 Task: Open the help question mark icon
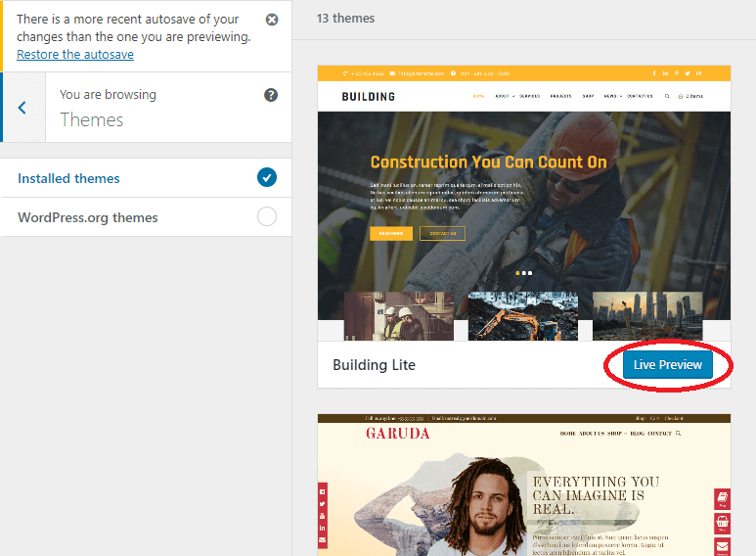pyautogui.click(x=271, y=95)
